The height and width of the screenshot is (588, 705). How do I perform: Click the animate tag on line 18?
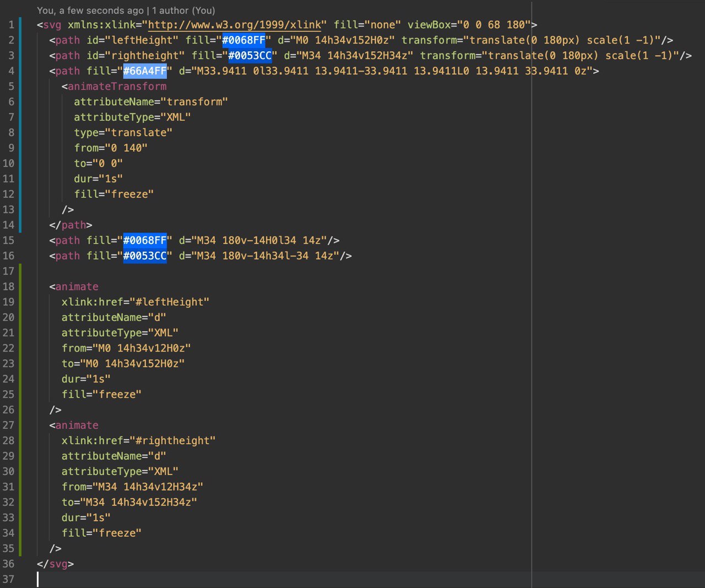click(x=77, y=287)
